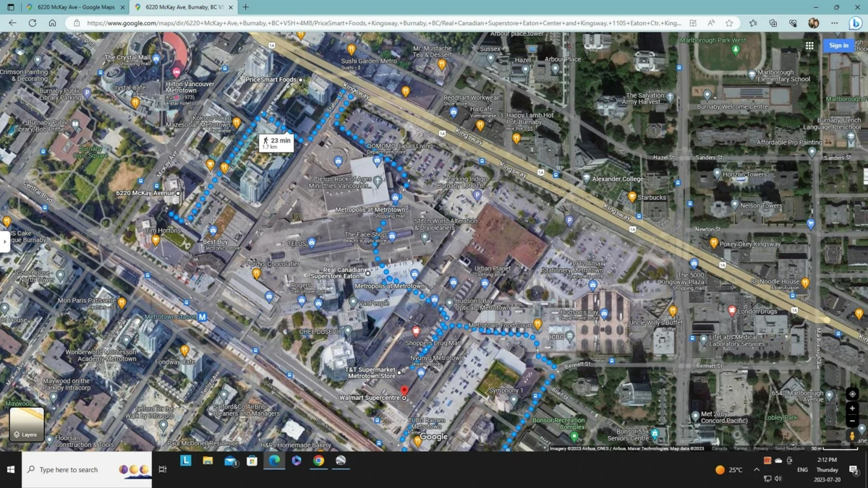Viewport: 868px width, 488px height.
Task: Click the Purdys Chocolatier marker
Action: 256,273
